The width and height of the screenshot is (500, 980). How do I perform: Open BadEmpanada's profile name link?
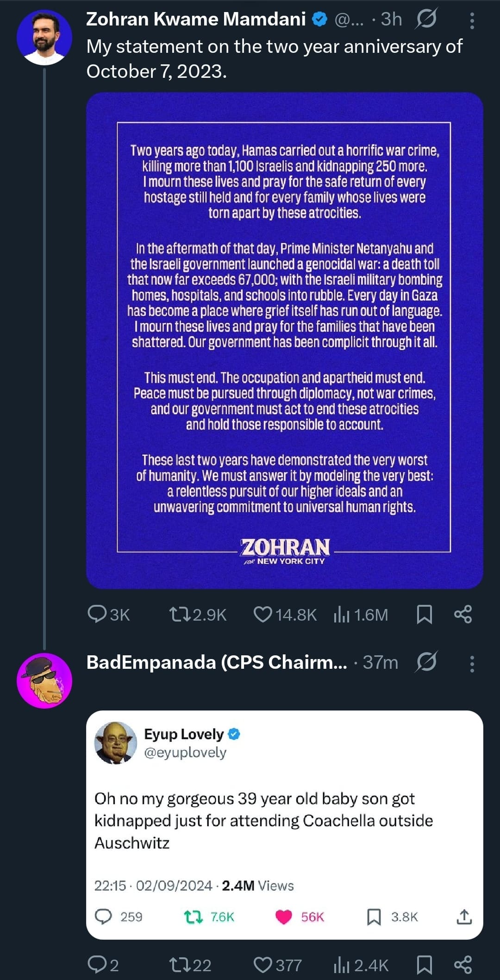point(216,662)
